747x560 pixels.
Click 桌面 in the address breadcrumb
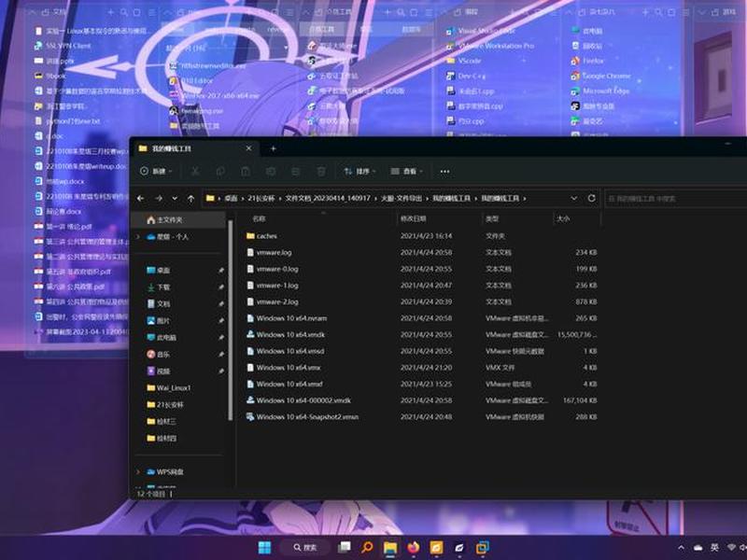231,198
